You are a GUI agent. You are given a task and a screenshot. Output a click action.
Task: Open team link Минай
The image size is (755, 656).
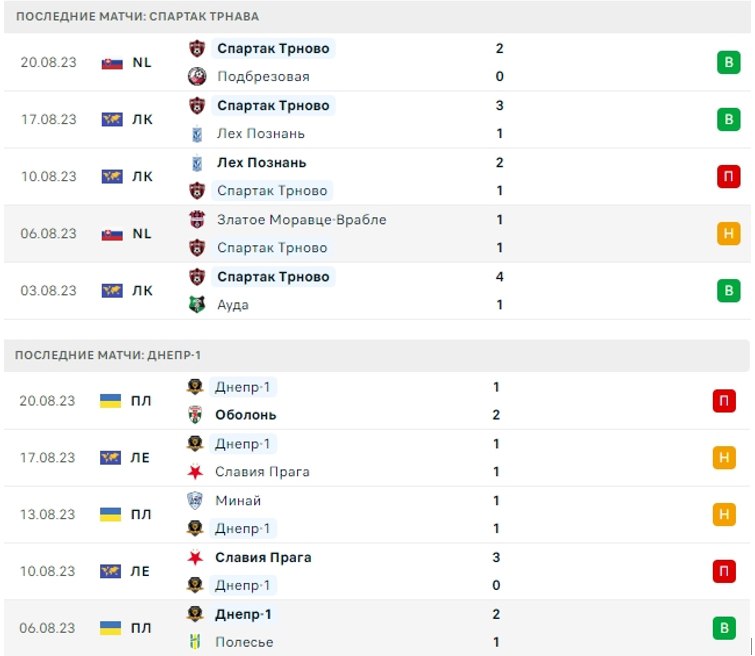[x=238, y=500]
